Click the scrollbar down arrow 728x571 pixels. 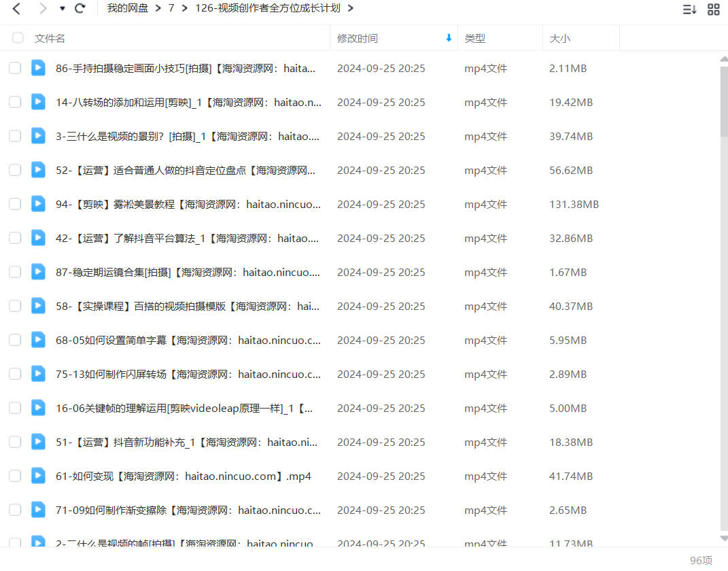pos(724,538)
